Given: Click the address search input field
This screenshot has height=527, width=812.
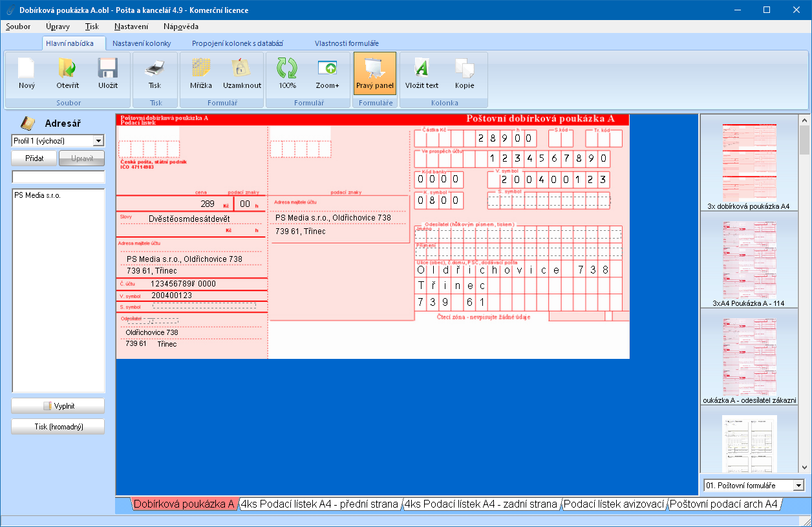Looking at the screenshot, I should 58,177.
